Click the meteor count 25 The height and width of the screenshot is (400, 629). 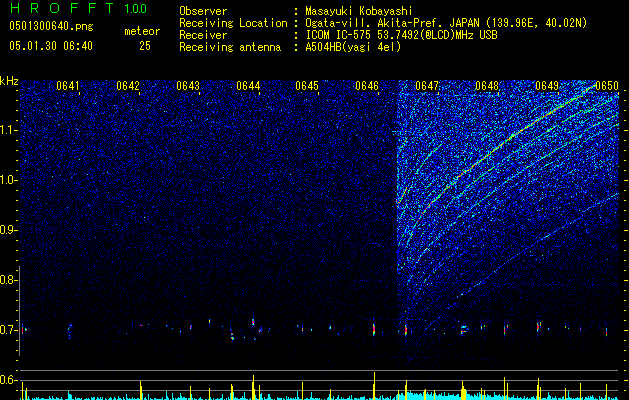click(x=145, y=46)
